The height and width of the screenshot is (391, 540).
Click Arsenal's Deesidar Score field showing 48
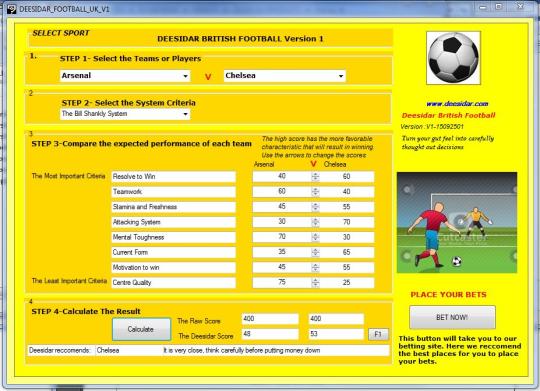(x=270, y=334)
